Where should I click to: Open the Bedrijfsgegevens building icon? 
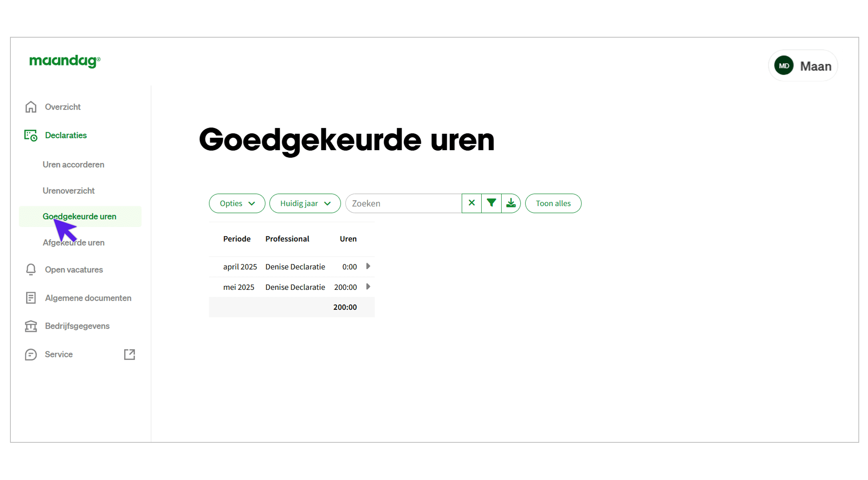[x=30, y=326]
